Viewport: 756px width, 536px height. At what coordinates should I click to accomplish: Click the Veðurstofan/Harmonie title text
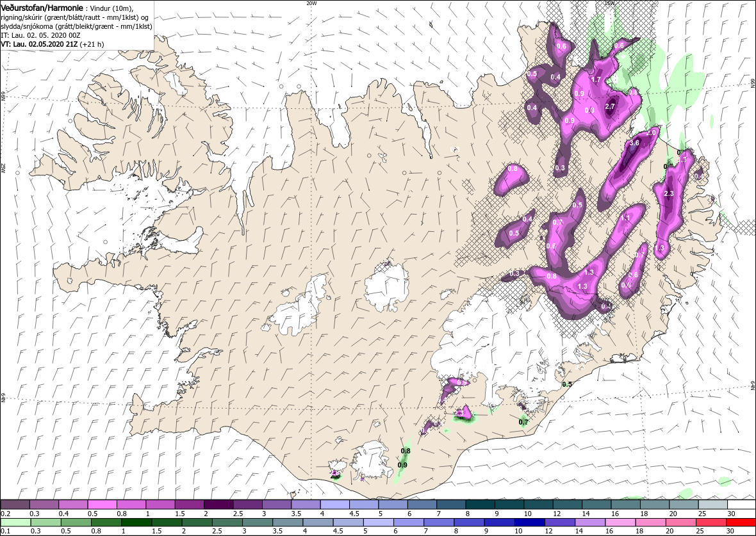(42, 8)
